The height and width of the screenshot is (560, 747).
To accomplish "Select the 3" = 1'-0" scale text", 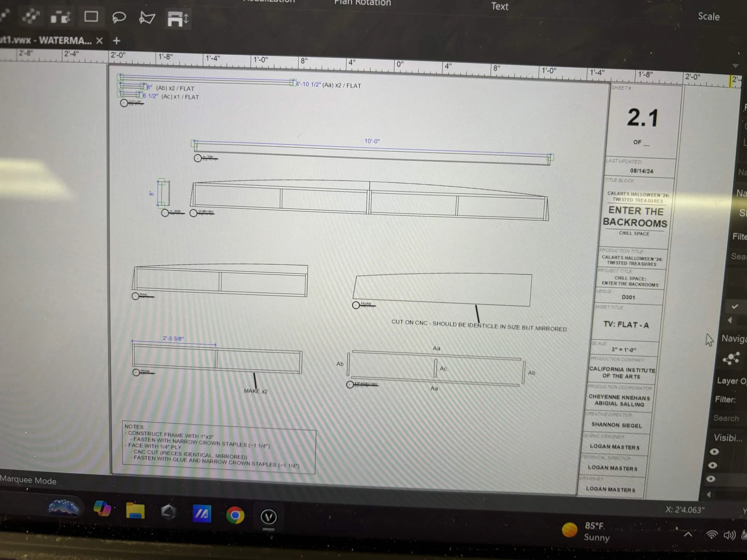I will click(x=623, y=350).
